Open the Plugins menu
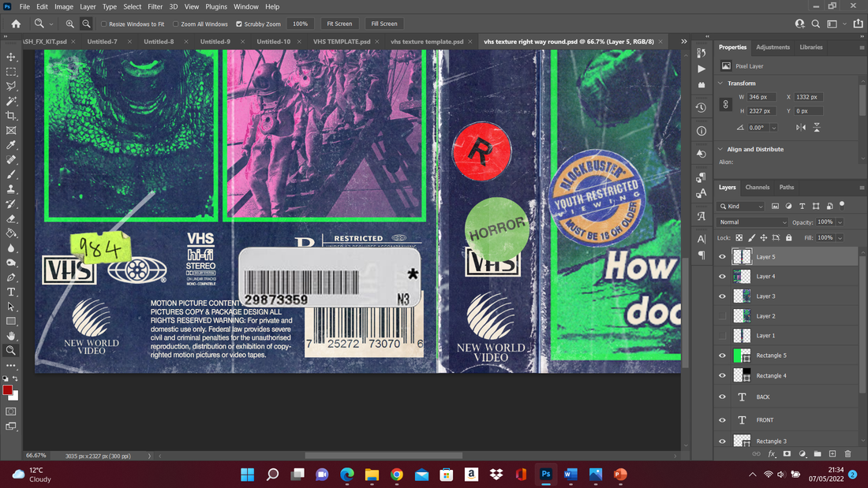Viewport: 868px width, 488px height. click(x=216, y=6)
